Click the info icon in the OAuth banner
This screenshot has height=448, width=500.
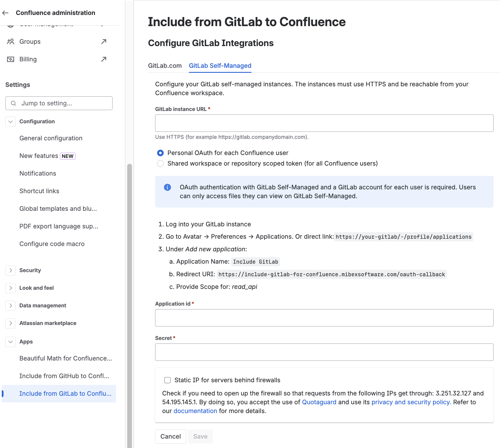pyautogui.click(x=167, y=187)
